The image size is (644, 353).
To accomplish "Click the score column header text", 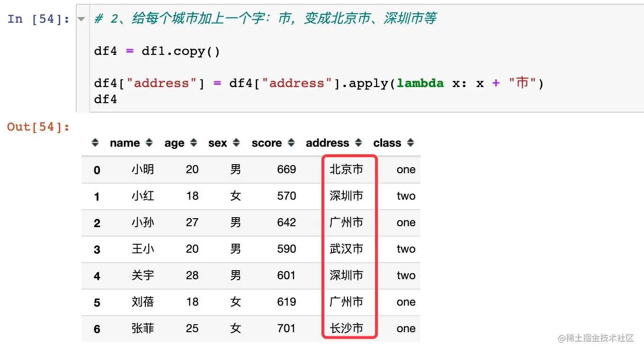I will [267, 143].
